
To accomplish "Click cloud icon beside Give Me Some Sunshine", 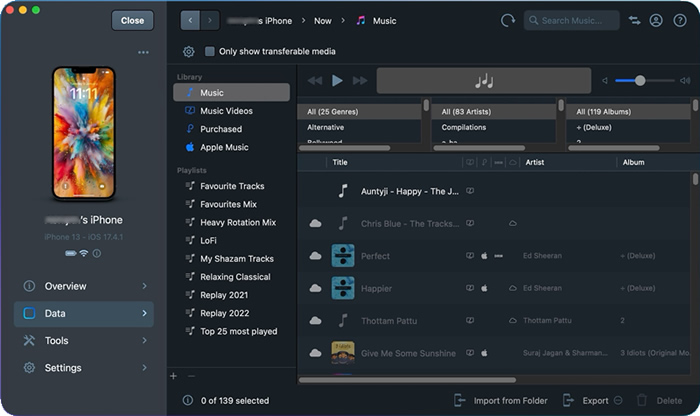I will (x=316, y=353).
